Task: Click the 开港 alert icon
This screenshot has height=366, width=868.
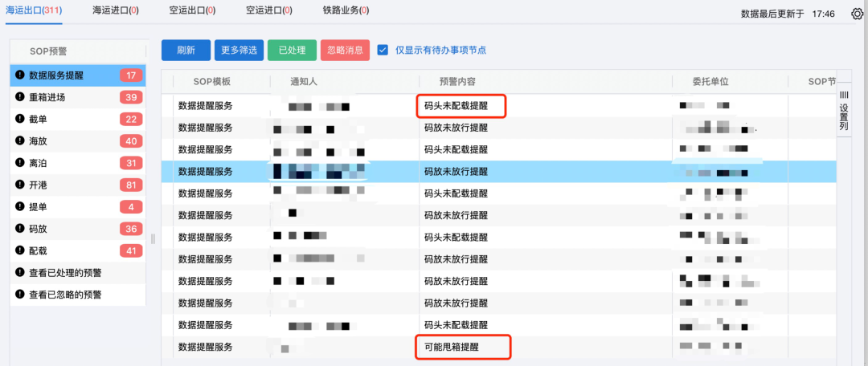Action: [x=20, y=185]
